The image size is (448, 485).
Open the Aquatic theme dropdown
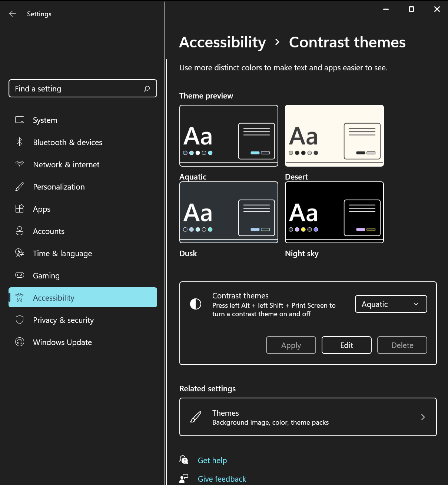coord(391,304)
